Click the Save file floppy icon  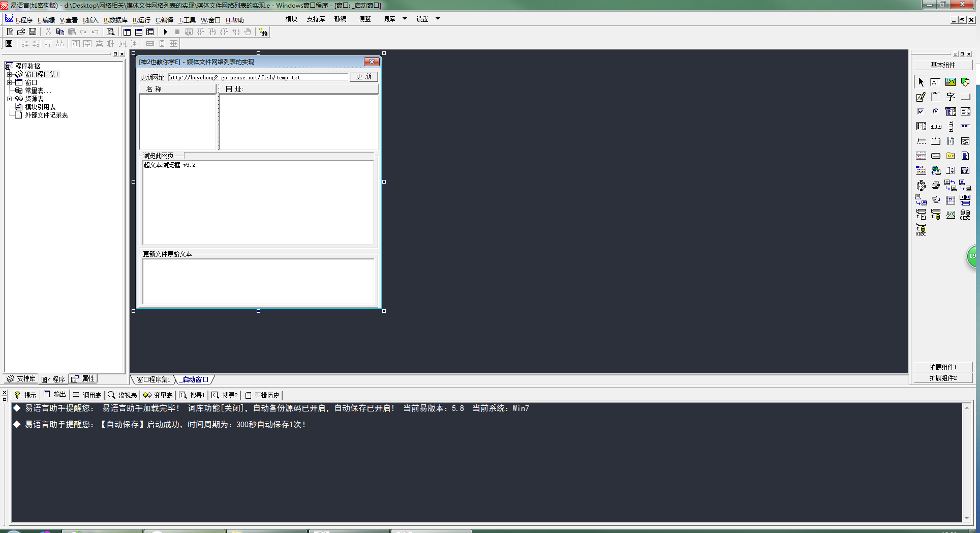coord(33,32)
